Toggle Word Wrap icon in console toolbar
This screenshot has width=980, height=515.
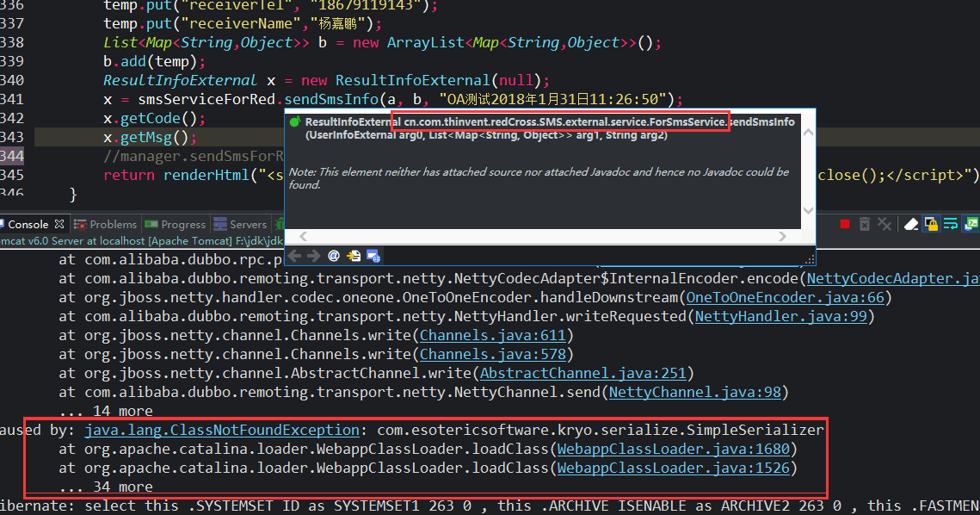[951, 224]
